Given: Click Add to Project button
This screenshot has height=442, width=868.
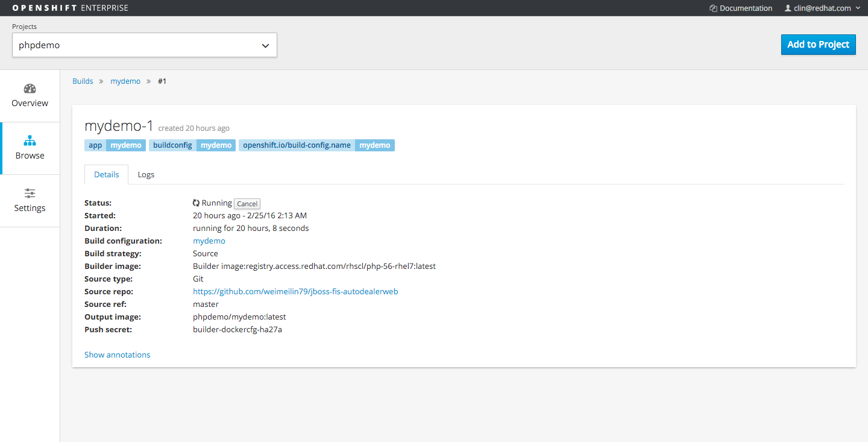Looking at the screenshot, I should click(818, 45).
